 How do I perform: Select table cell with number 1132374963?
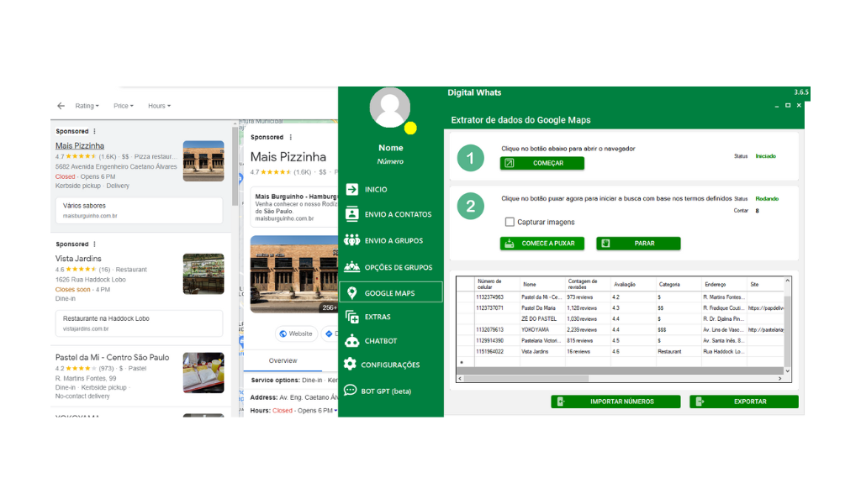pyautogui.click(x=498, y=297)
